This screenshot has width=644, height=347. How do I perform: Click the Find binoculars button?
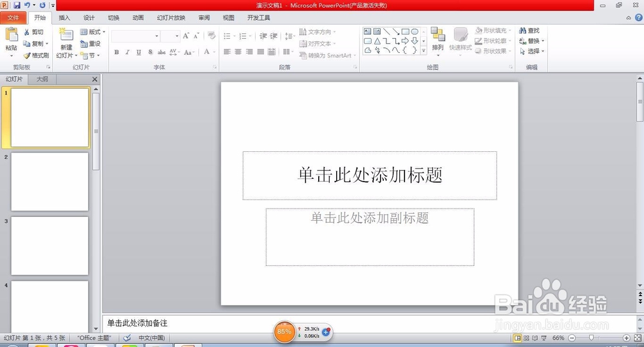click(x=529, y=31)
